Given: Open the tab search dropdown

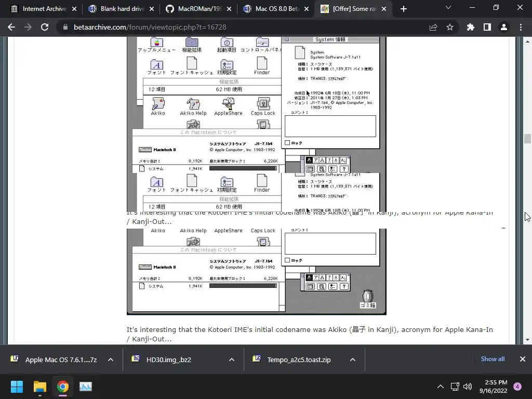Looking at the screenshot, I should [448, 7].
